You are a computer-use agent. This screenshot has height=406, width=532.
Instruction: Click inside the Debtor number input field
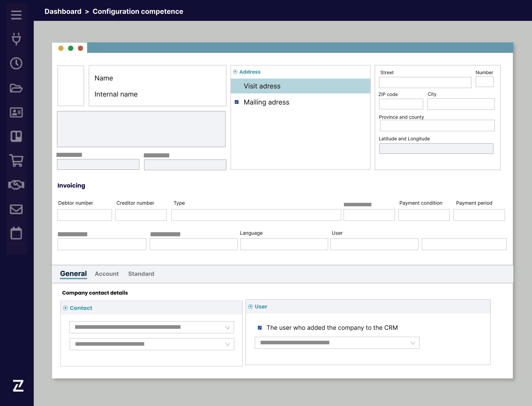(x=85, y=215)
